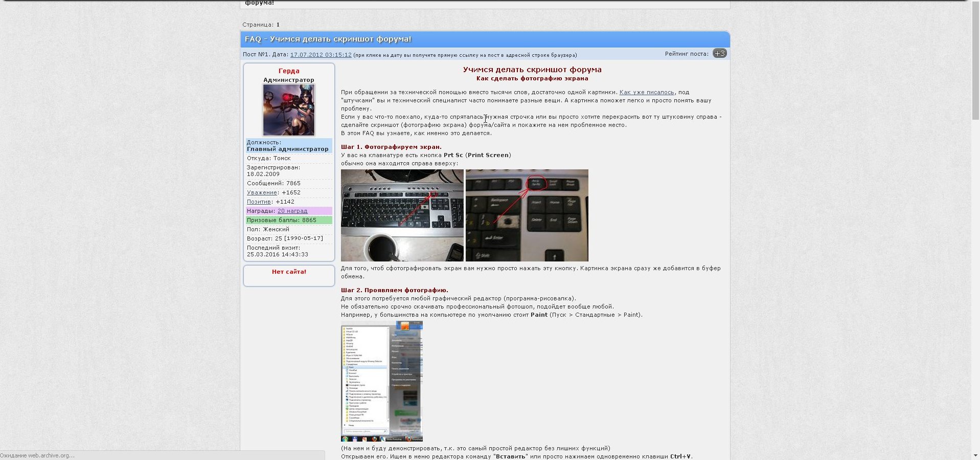This screenshot has height=460, width=980.
Task: Enlarge the Prt Sc key close-up photo
Action: click(527, 215)
